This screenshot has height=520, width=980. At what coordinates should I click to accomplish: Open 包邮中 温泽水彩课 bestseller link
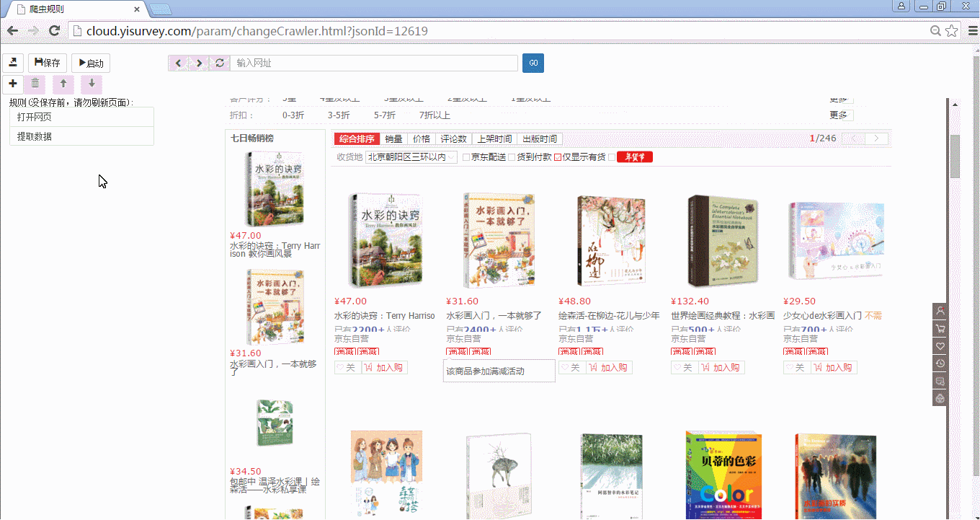(x=275, y=485)
